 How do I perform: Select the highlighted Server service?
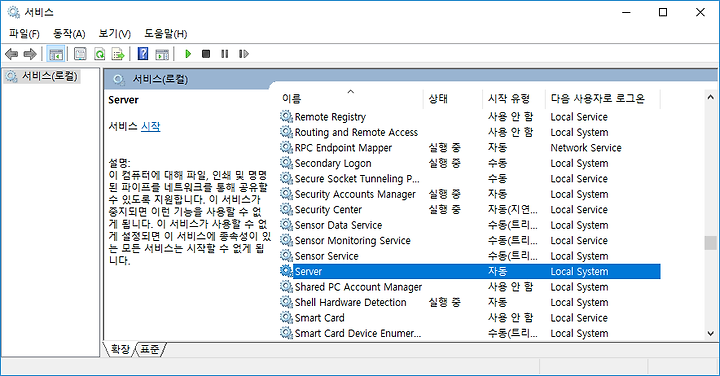pos(469,271)
